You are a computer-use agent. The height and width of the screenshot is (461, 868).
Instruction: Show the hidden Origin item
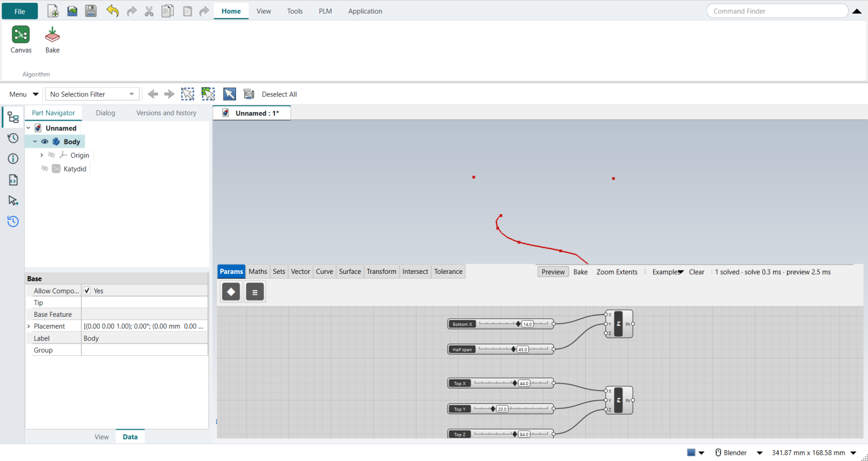(x=52, y=155)
